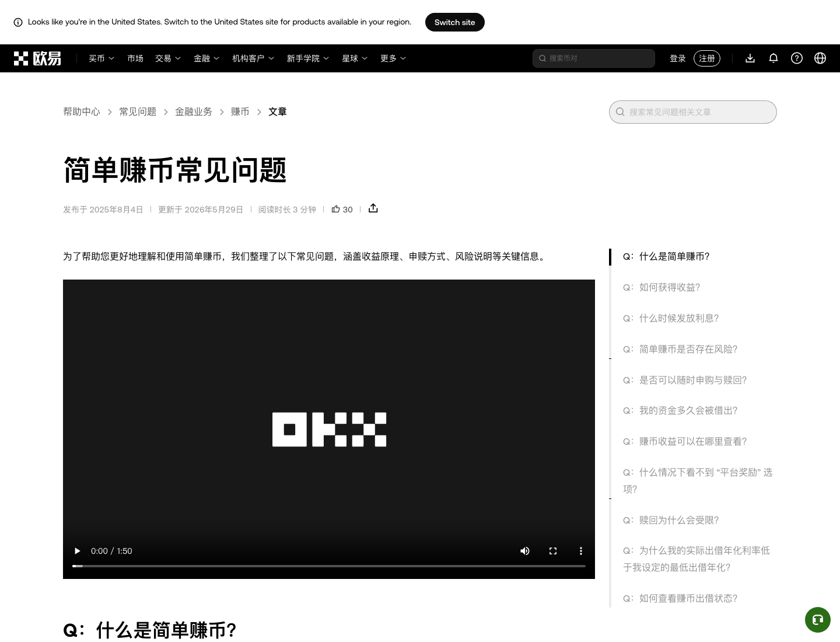
Task: Jump to Q: 如何获得收益?
Action: pyautogui.click(x=661, y=287)
